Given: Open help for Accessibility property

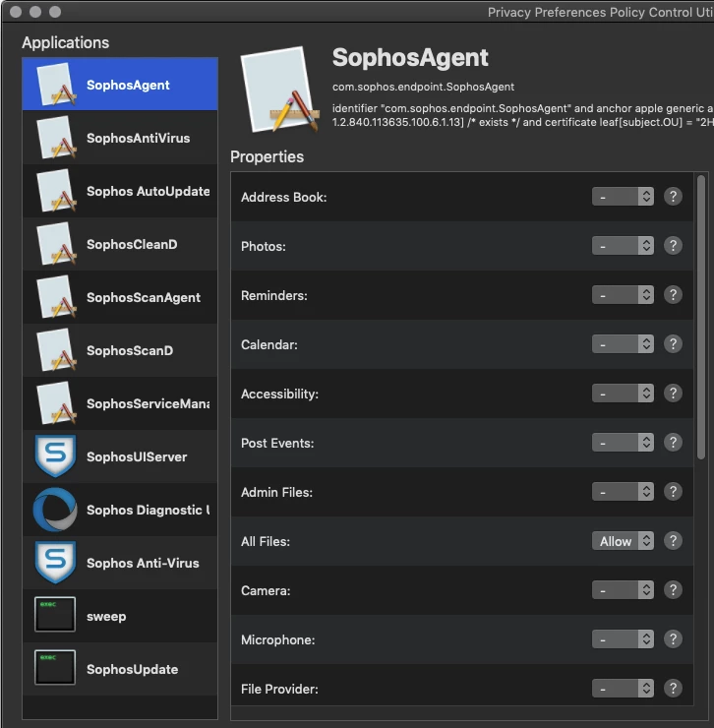Looking at the screenshot, I should coord(673,394).
